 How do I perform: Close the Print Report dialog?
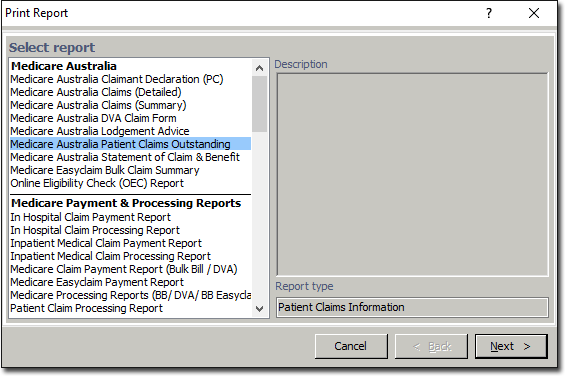click(x=534, y=13)
